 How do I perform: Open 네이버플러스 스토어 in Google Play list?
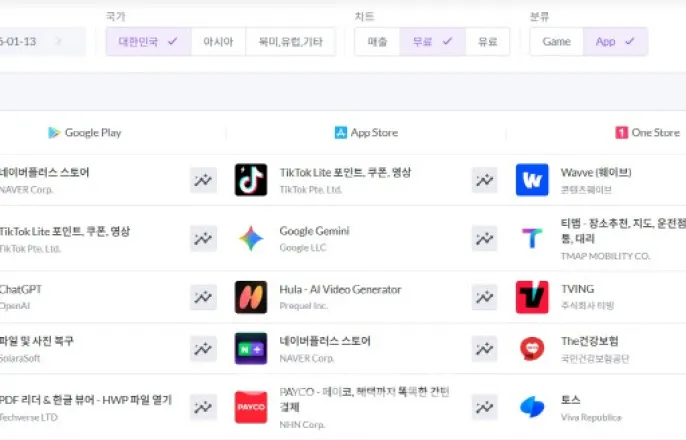pos(44,172)
